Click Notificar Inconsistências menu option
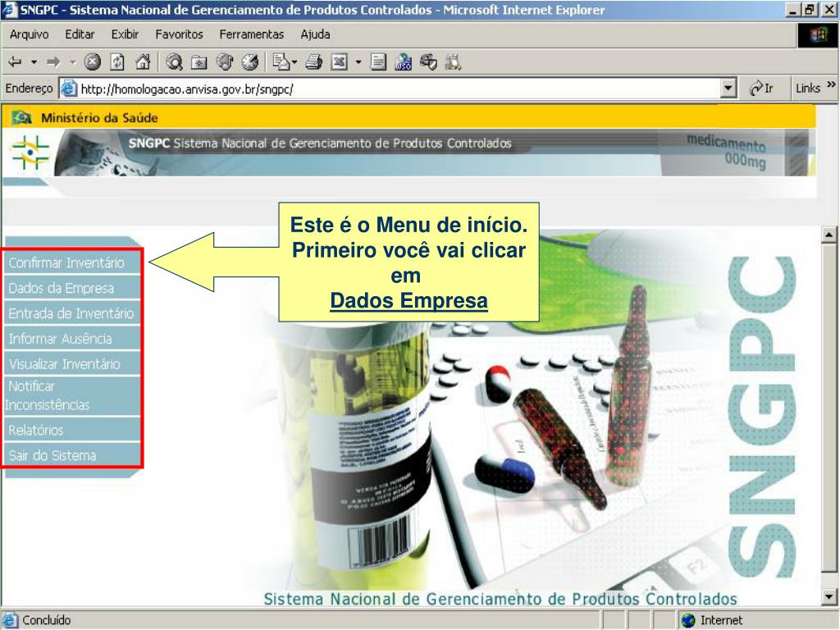840x630 pixels. [72, 395]
